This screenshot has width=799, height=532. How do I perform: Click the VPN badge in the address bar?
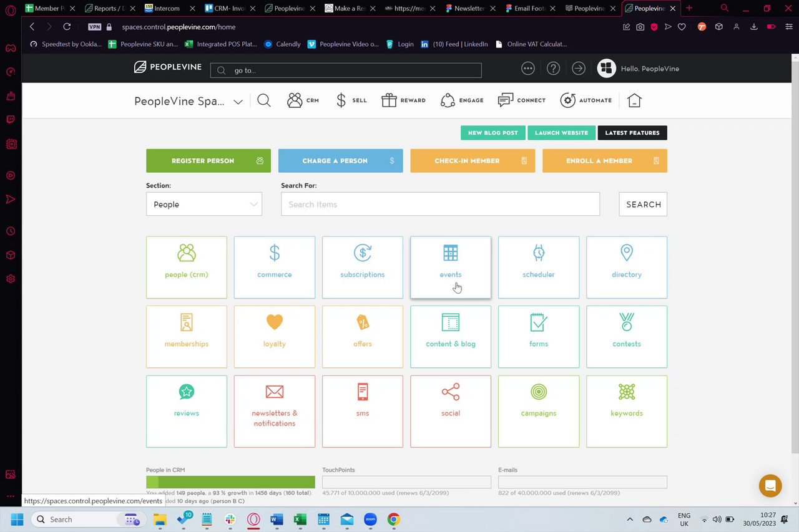94,27
